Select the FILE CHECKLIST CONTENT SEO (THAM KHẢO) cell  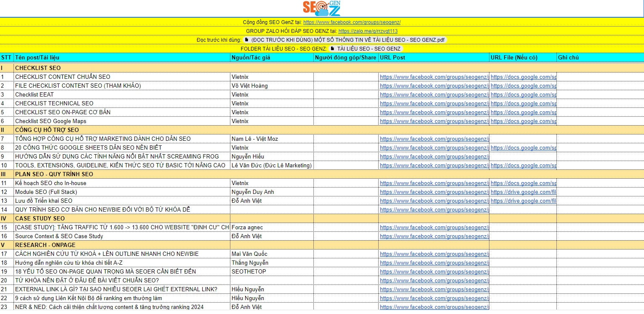click(122, 86)
